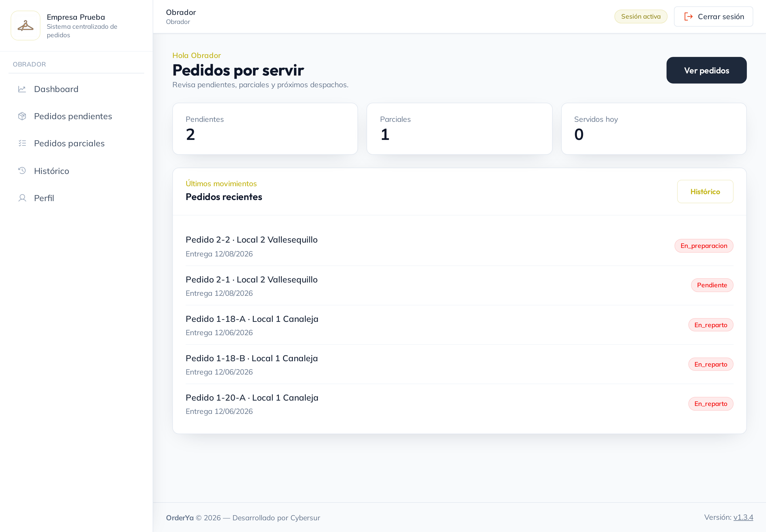This screenshot has height=532, width=766.
Task: Click the logout arrow icon
Action: (x=688, y=17)
